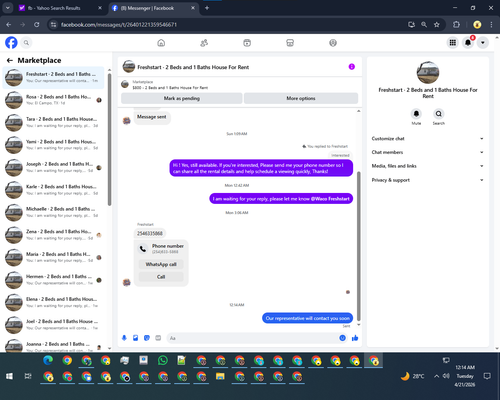Open Joel conversation in list

click(x=53, y=325)
